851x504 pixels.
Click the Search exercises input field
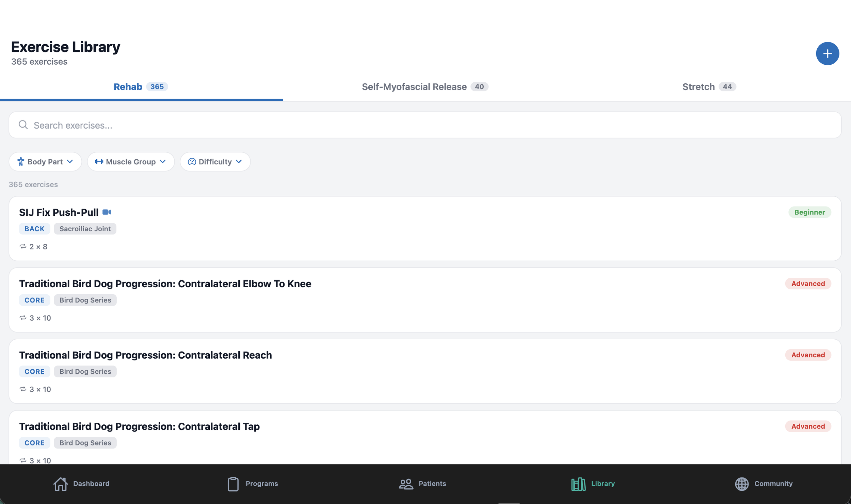[x=425, y=125]
